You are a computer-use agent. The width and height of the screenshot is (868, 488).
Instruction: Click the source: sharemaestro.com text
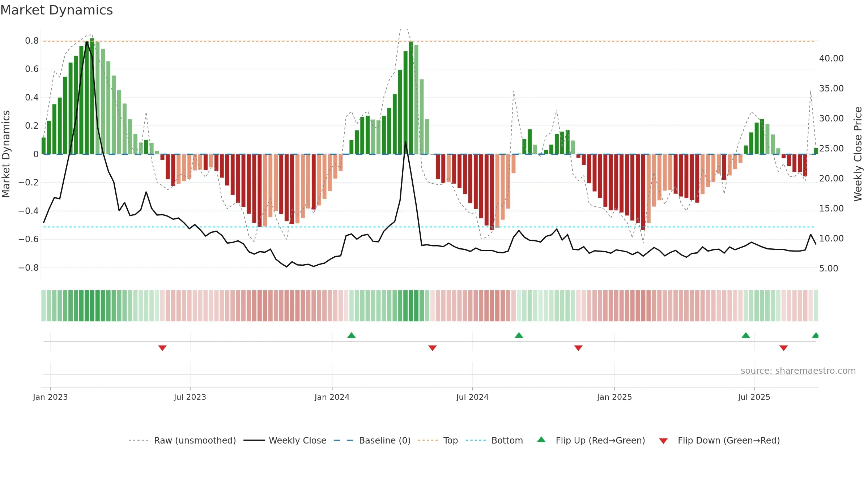tap(798, 371)
